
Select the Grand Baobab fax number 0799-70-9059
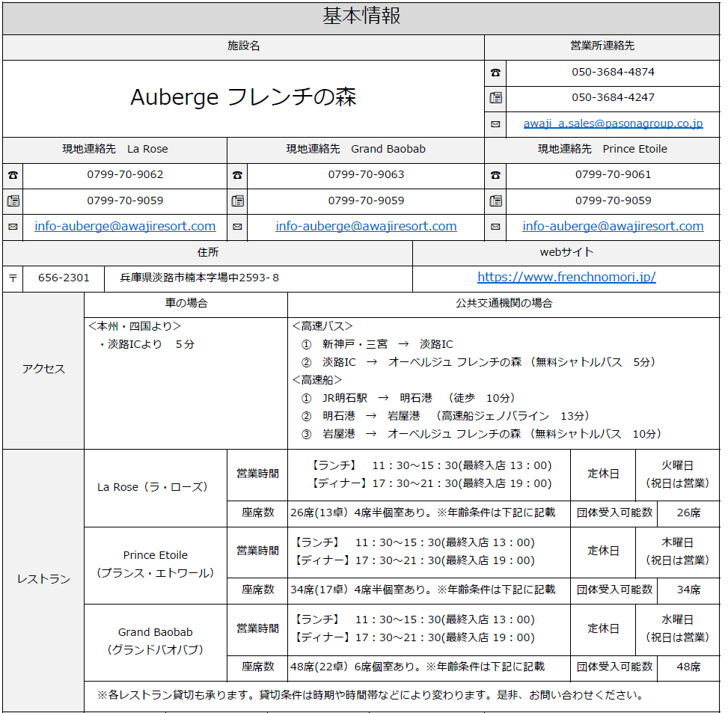(x=366, y=201)
